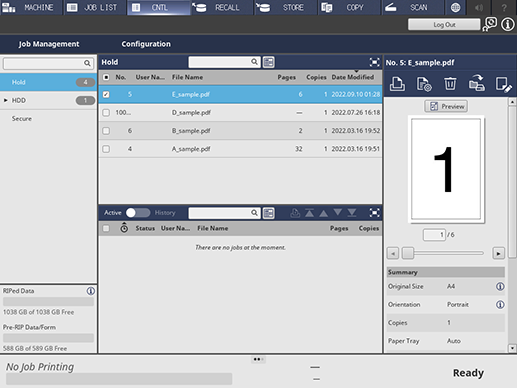Expand the HDD tree item

pyautogui.click(x=6, y=100)
